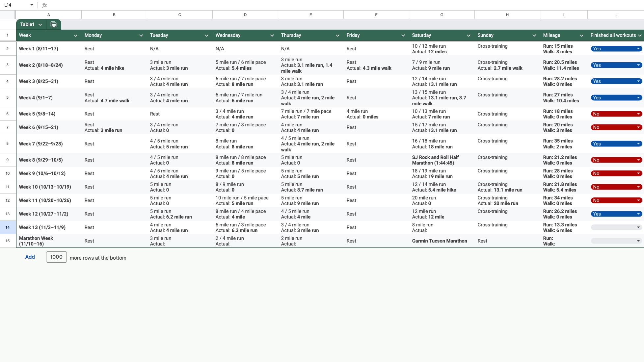This screenshot has height=362, width=644.
Task: Click the fx formula icon
Action: pyautogui.click(x=44, y=5)
